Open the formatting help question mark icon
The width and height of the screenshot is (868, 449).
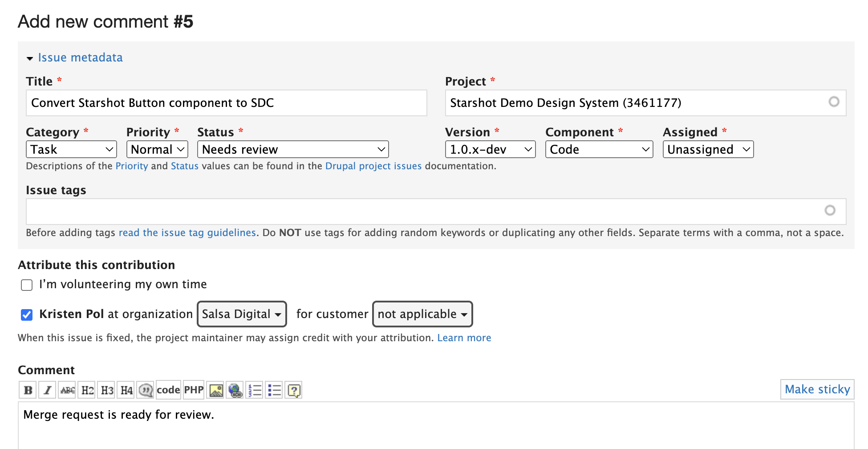[293, 389]
